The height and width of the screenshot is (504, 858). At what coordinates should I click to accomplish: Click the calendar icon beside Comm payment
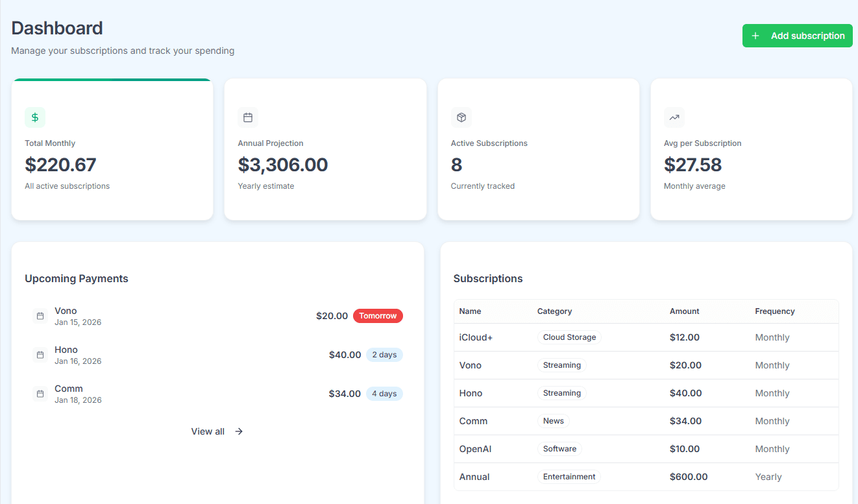(40, 394)
